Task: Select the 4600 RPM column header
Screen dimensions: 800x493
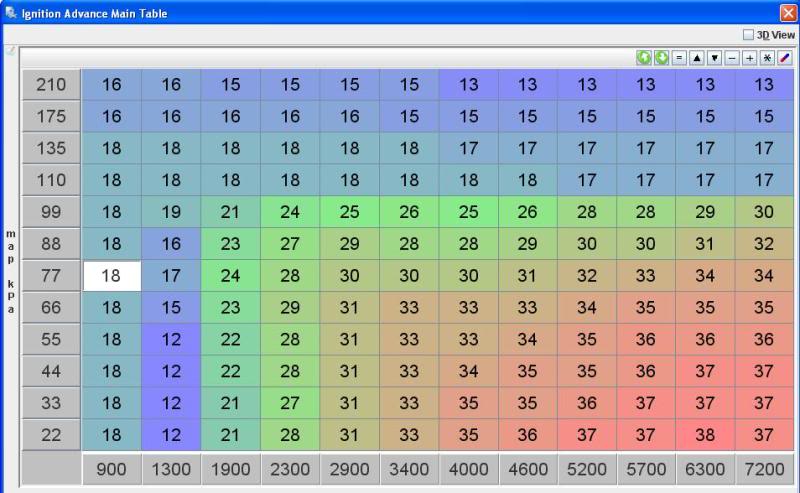Action: coord(528,469)
